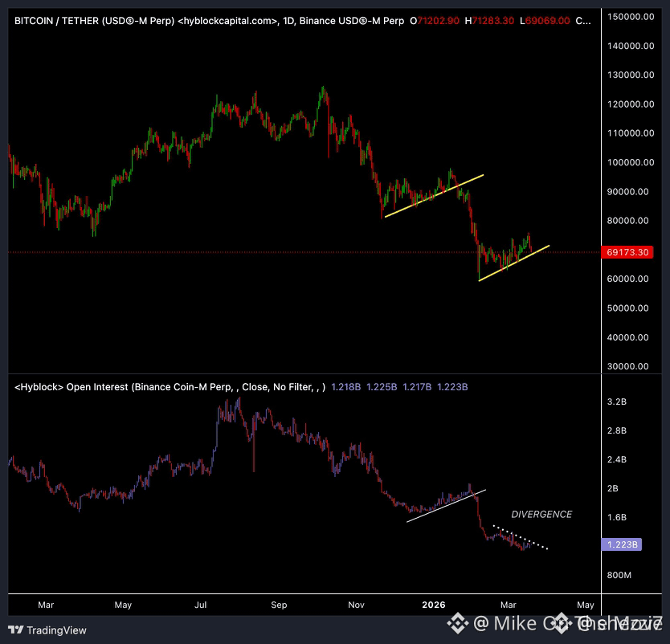Click the Sep label on time axis
Screen dimensions: 670x644
279,605
